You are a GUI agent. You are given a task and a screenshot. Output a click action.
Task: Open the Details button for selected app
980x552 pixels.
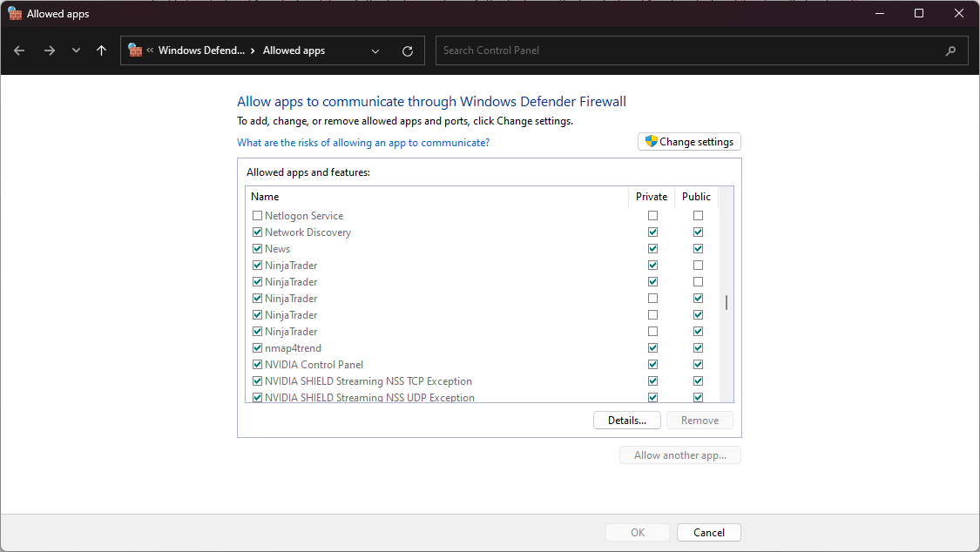coord(627,421)
